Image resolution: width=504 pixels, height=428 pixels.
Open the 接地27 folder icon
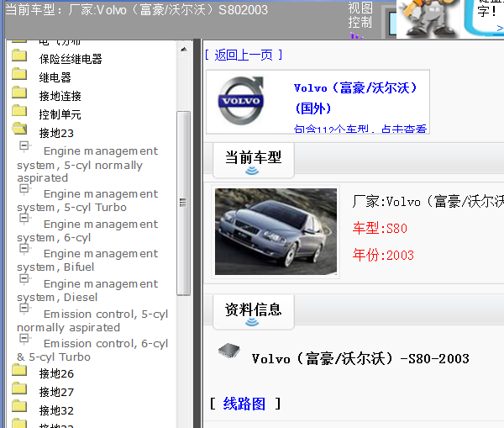pos(19,388)
